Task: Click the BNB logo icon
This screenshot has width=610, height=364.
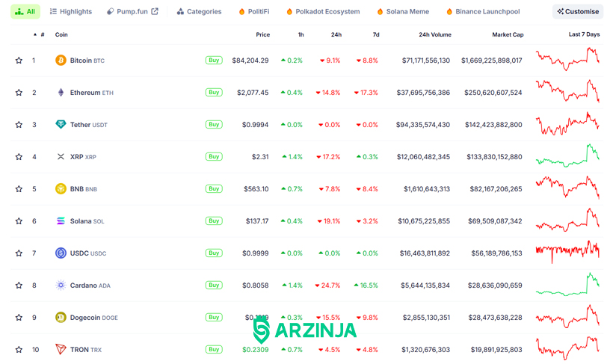Action: point(61,189)
